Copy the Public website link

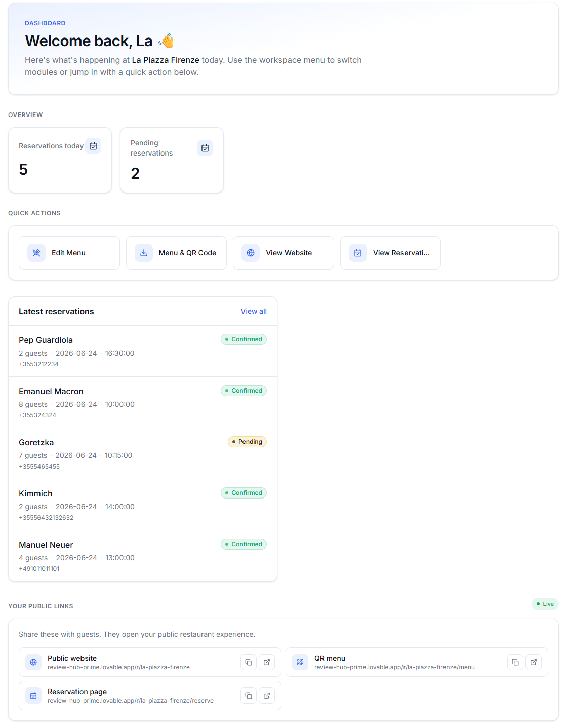click(x=249, y=662)
